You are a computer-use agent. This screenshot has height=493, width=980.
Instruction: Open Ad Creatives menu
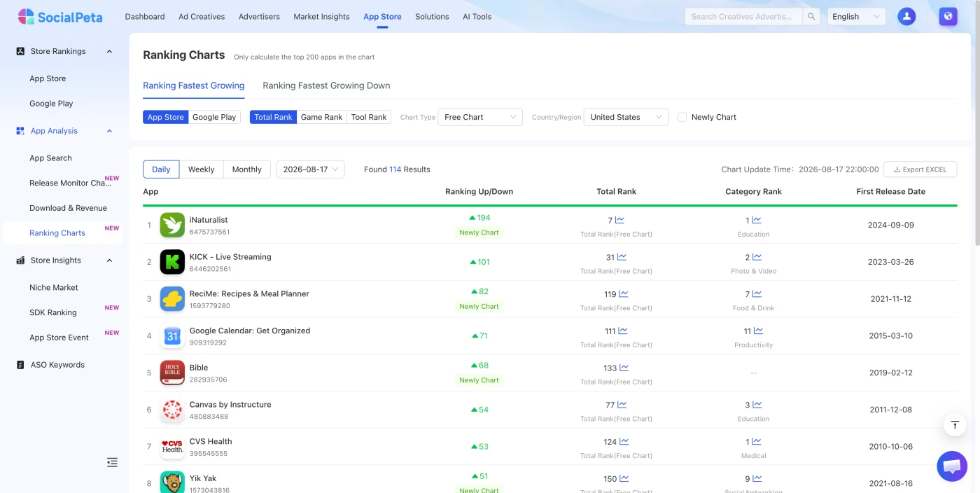point(202,17)
